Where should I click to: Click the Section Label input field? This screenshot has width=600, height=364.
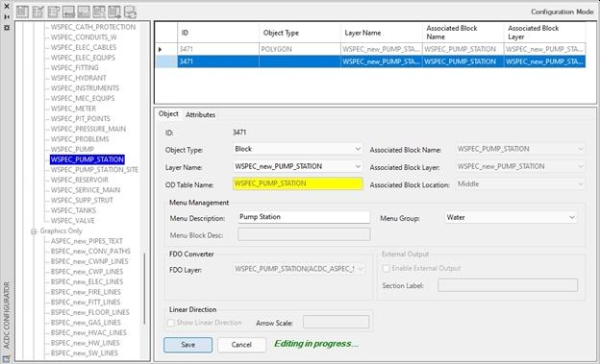(x=508, y=285)
